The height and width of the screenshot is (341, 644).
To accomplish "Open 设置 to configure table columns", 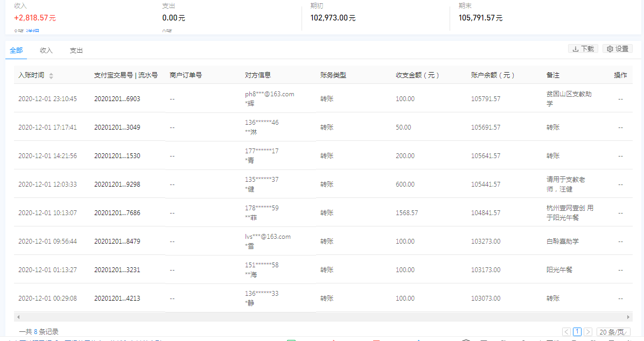I will pos(617,48).
